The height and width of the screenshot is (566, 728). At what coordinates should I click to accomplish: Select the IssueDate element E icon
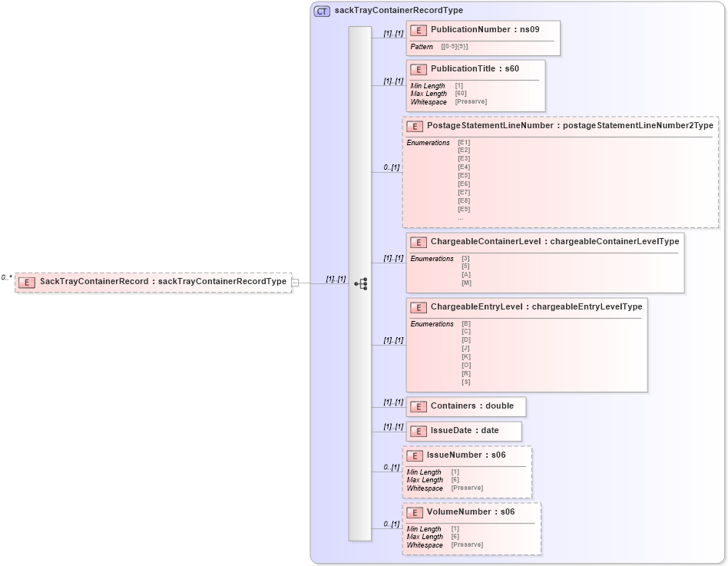point(419,431)
